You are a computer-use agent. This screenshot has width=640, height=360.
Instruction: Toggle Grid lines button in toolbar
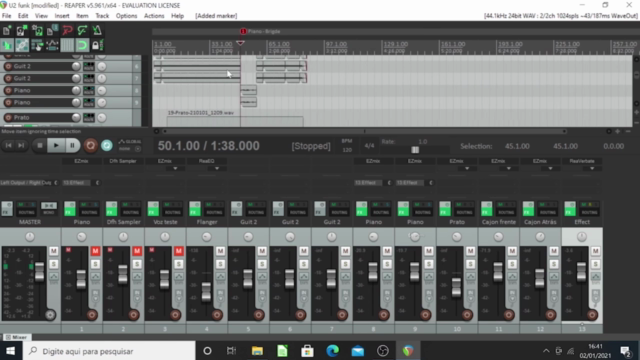(67, 45)
